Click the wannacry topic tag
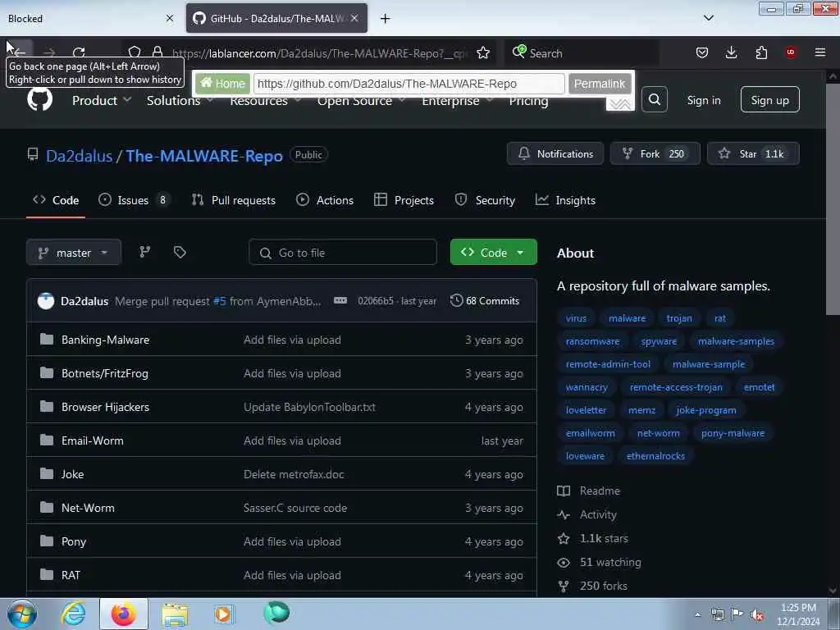The image size is (840, 630). click(x=587, y=387)
